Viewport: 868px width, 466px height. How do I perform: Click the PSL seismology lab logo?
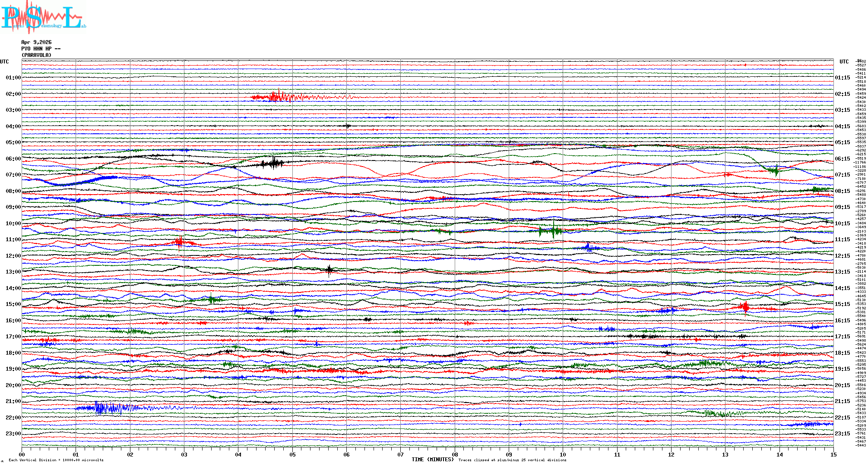(x=43, y=17)
